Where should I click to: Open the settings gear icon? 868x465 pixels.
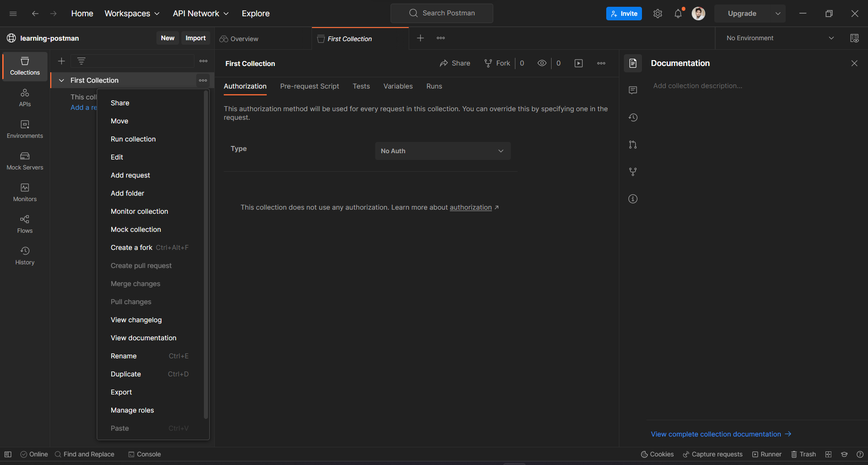[658, 14]
